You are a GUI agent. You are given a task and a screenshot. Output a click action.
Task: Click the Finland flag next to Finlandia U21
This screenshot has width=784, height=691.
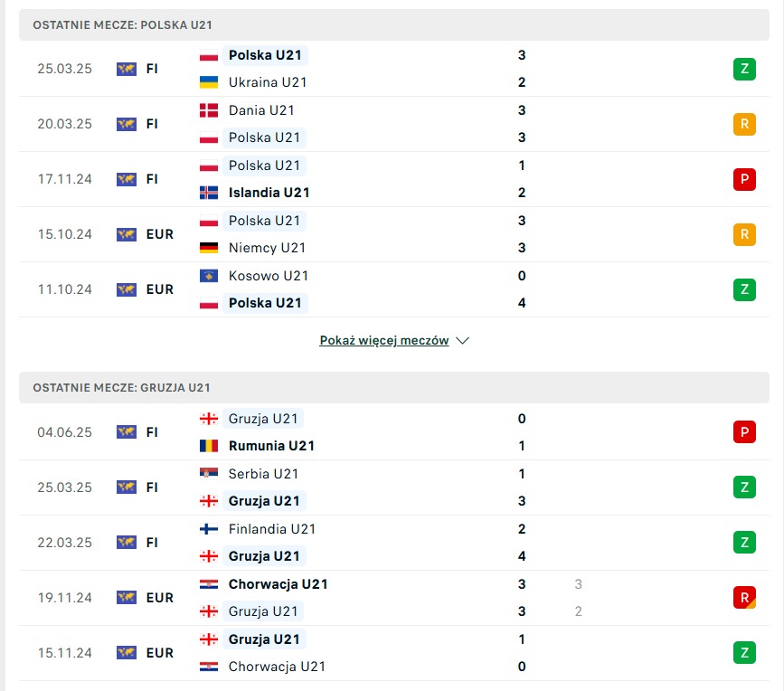[x=209, y=529]
